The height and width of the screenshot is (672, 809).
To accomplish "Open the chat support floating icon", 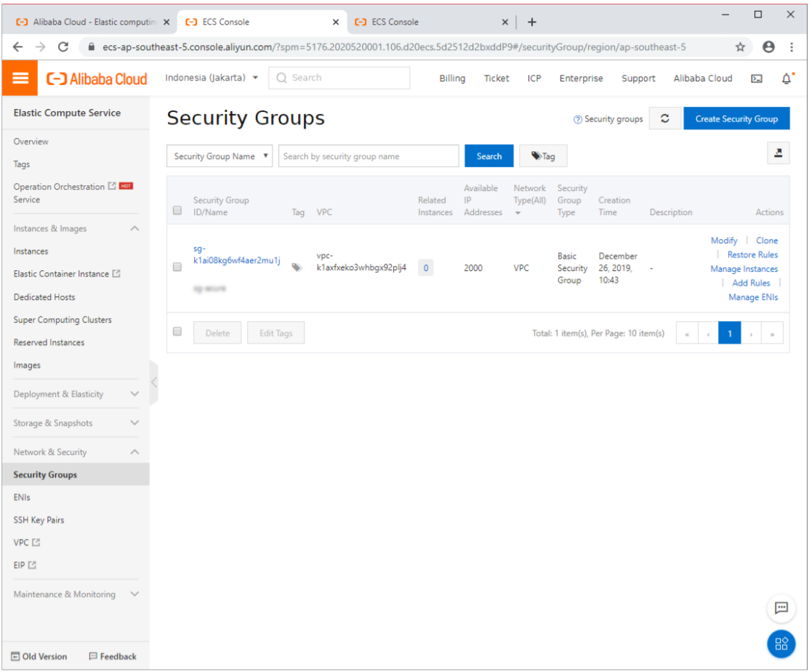I will [x=781, y=608].
